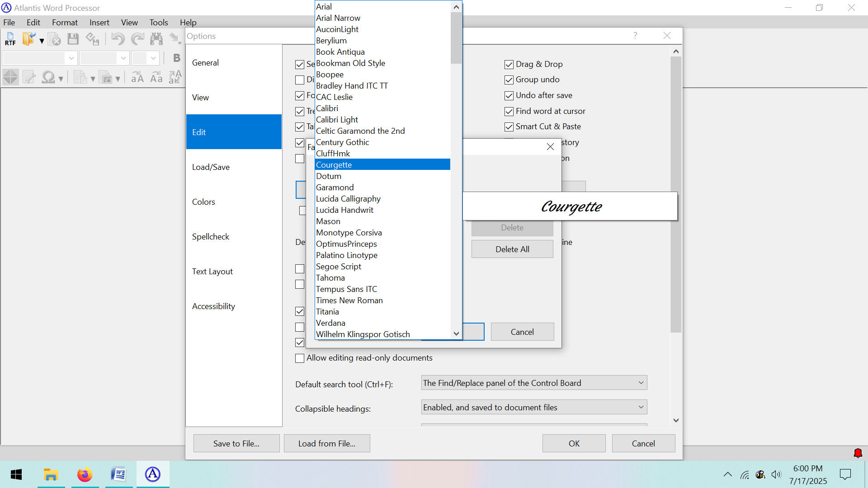Click the Undo arrow icon
This screenshot has height=488, width=868.
pyautogui.click(x=118, y=39)
